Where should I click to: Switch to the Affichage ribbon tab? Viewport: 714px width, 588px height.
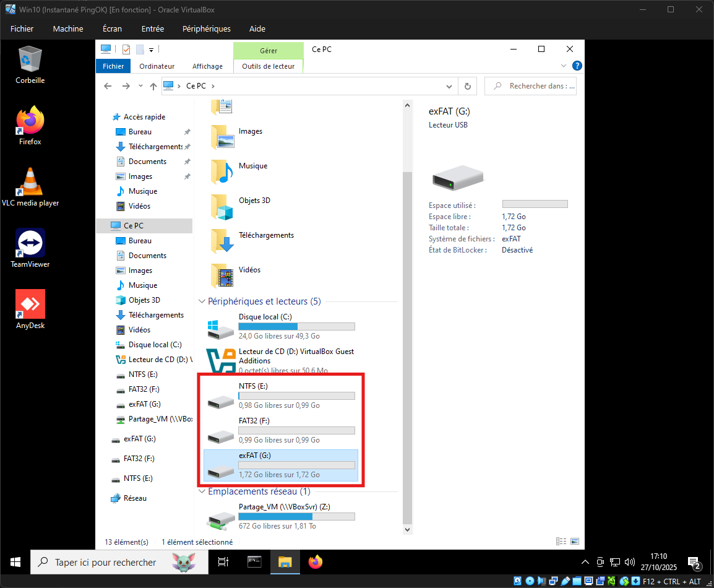click(207, 66)
